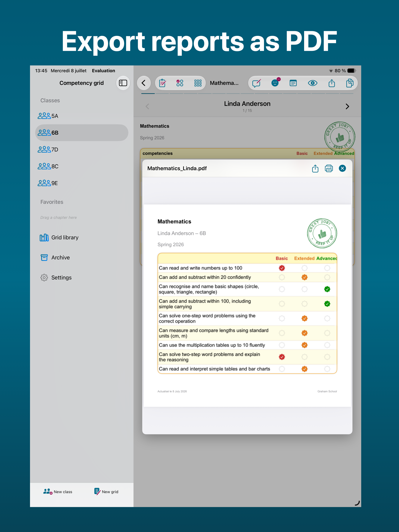The width and height of the screenshot is (399, 532).
Task: Click Extended badge for tables and bar charts
Action: 305,369
